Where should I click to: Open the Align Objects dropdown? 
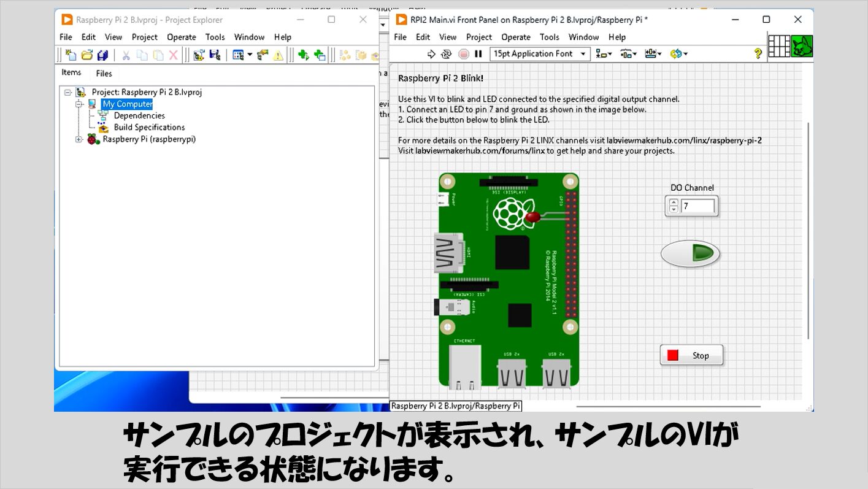tap(604, 54)
